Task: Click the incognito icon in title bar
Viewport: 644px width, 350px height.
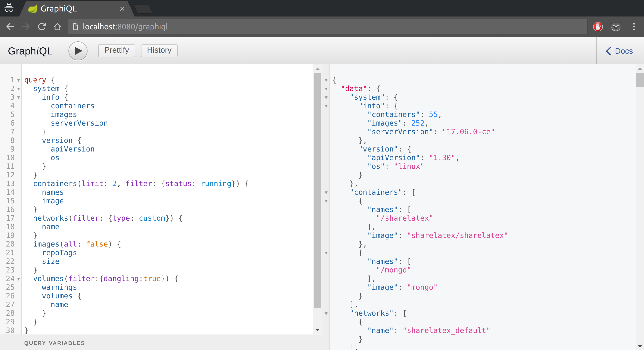Action: click(9, 8)
